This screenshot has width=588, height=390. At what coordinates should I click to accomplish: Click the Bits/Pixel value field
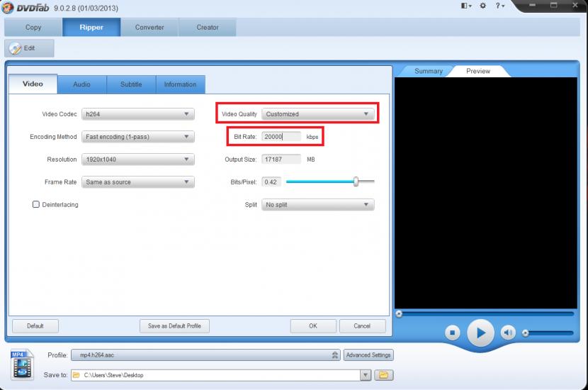[271, 182]
